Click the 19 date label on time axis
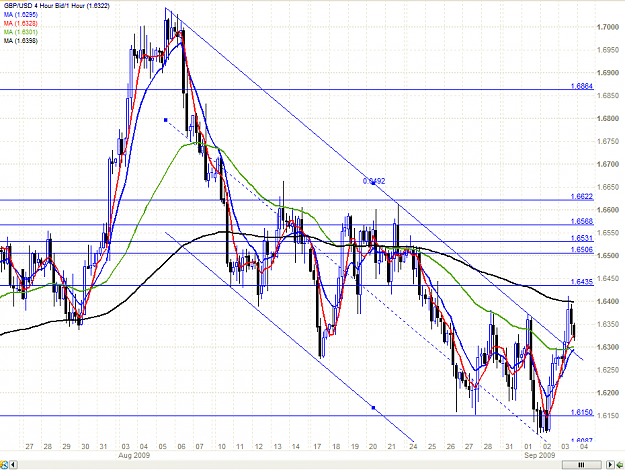This screenshot has height=470, width=625. pos(354,446)
